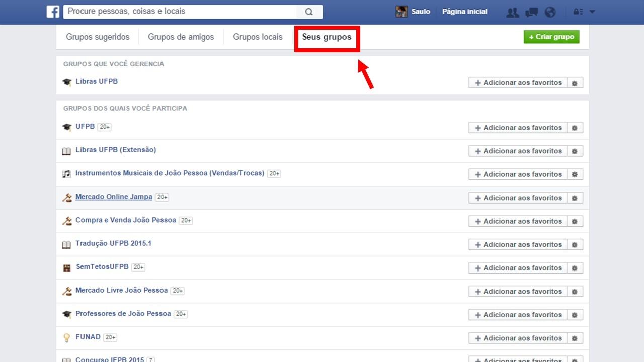Viewport: 644px width, 362px height.
Task: Click music note icon beside Instrumentos Musicais
Action: [66, 174]
